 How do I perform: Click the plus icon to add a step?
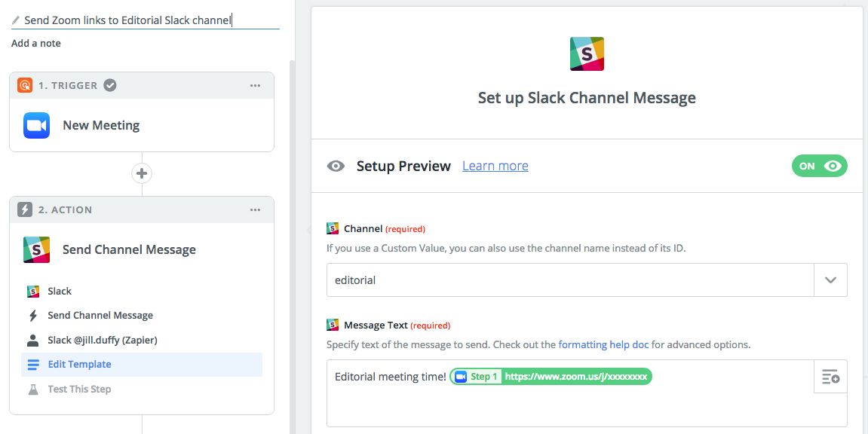142,173
